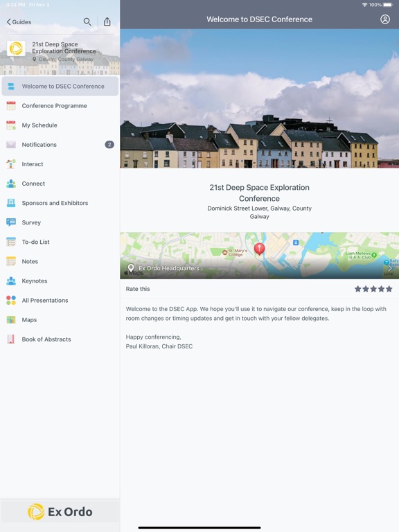Click the Interact icon
This screenshot has height=532, width=399.
coord(11,164)
